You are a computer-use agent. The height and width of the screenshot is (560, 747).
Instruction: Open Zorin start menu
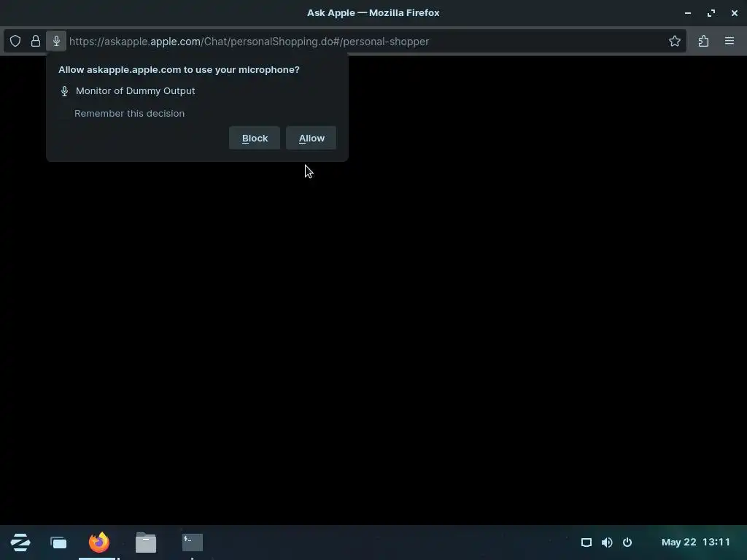20,542
